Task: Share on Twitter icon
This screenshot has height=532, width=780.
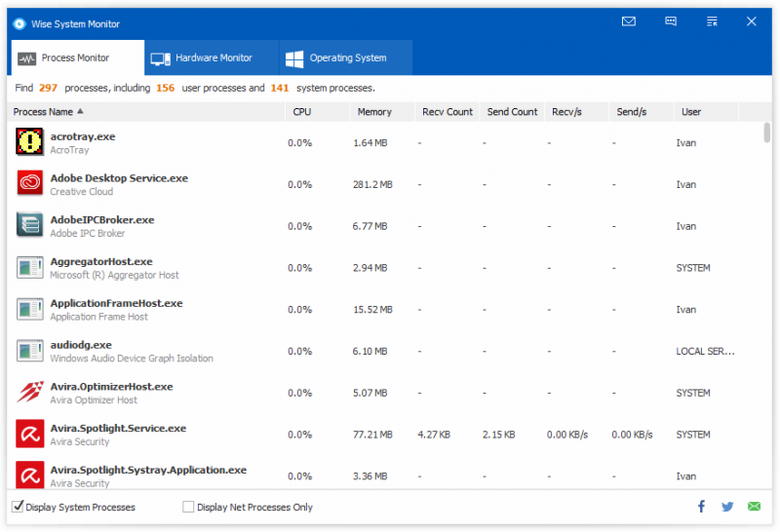Action: point(727,507)
